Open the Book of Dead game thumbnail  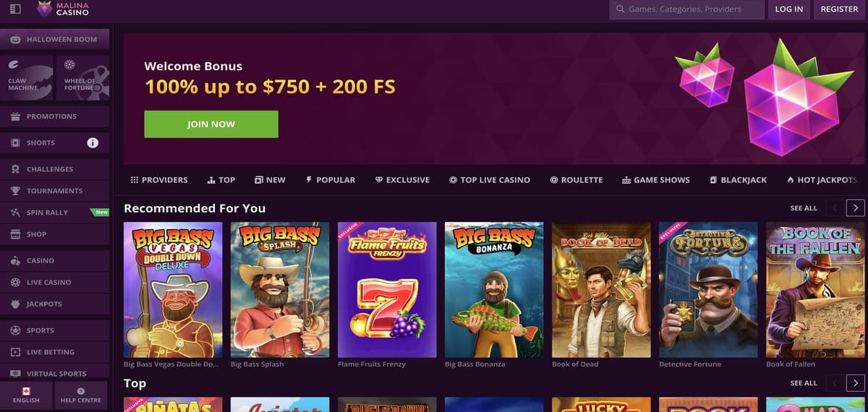click(x=601, y=290)
